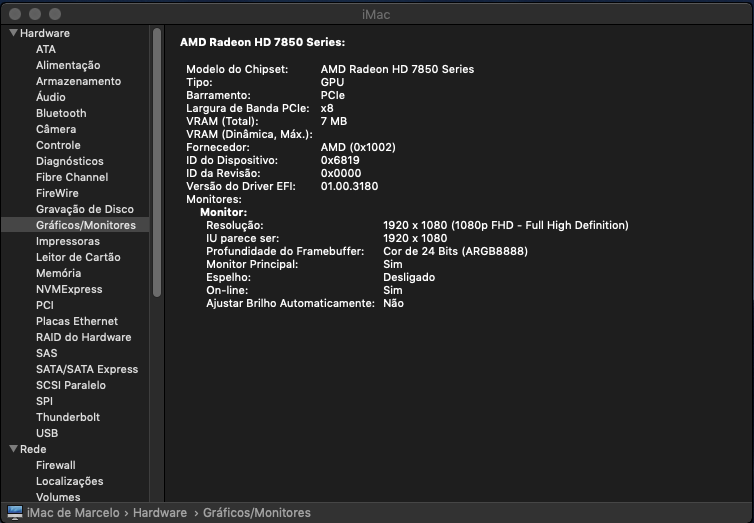The height and width of the screenshot is (523, 754).
Task: Select ATA in the sidebar
Action: click(46, 49)
